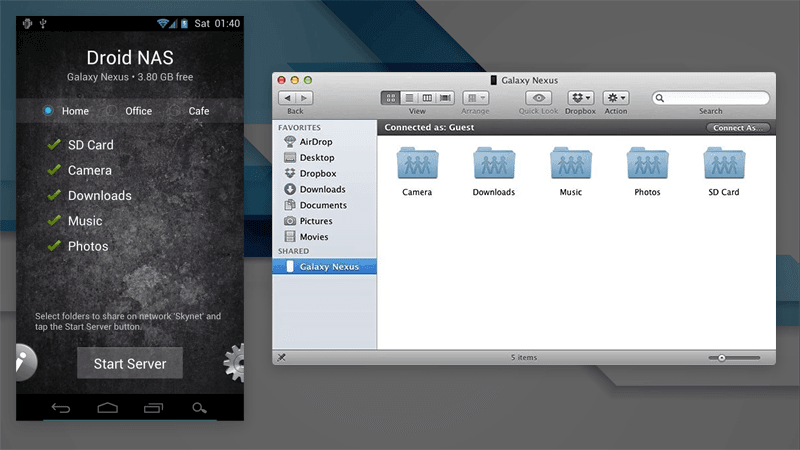The image size is (800, 450).
Task: Open Droid NAS settings gear
Action: [x=235, y=362]
